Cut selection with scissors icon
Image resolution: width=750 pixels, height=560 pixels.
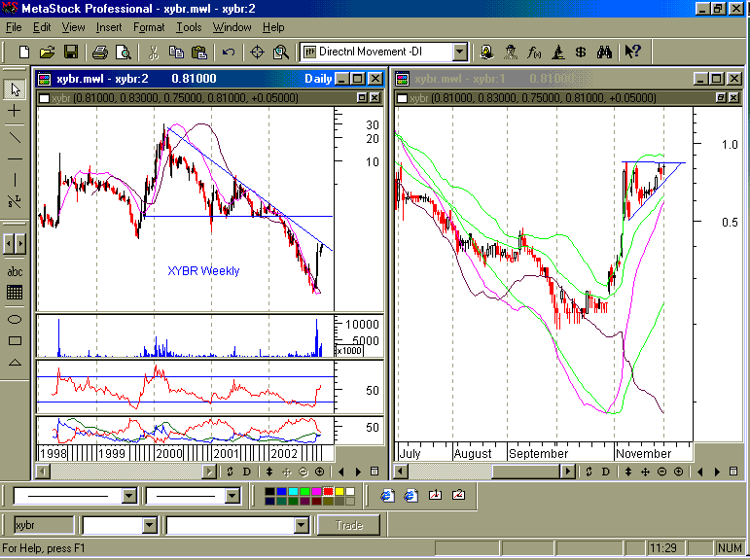point(153,52)
